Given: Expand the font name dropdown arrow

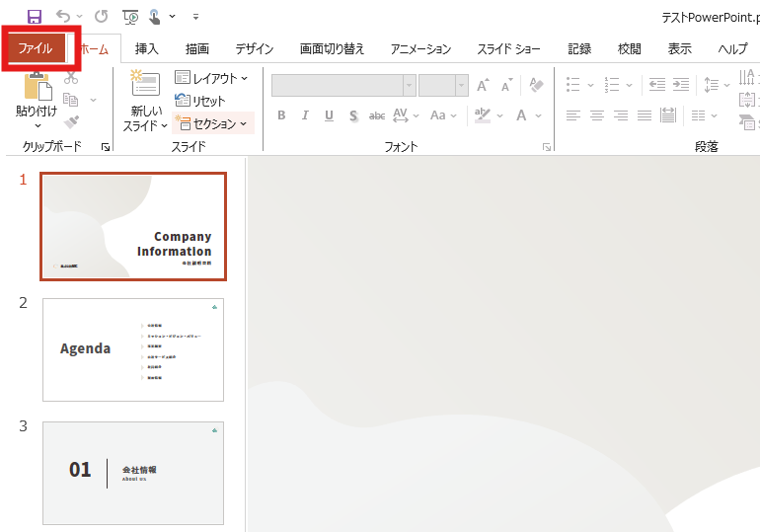Looking at the screenshot, I should (x=410, y=86).
